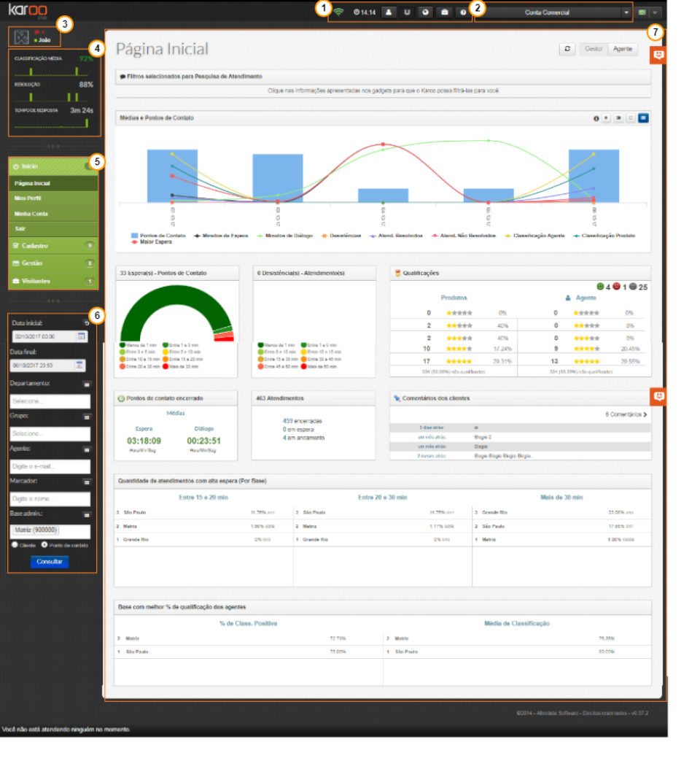The width and height of the screenshot is (700, 769).
Task: Click the Marcador list icon
Action: [87, 482]
